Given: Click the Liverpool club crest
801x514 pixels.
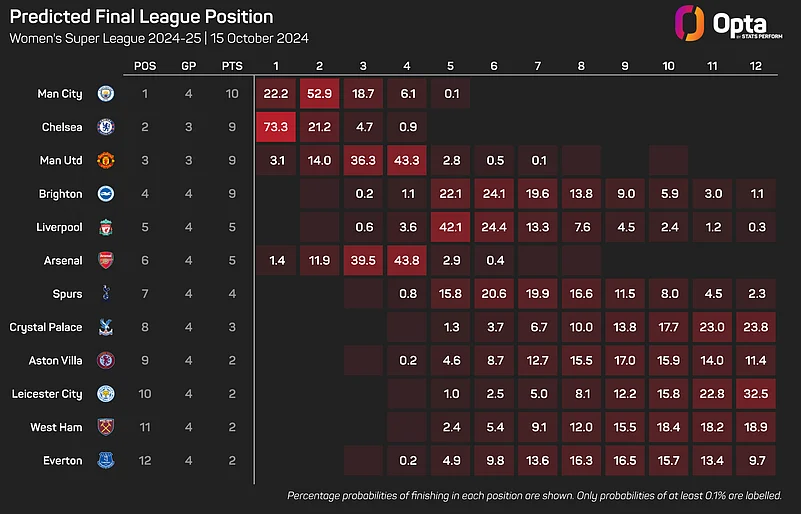Looking at the screenshot, I should pyautogui.click(x=105, y=227).
